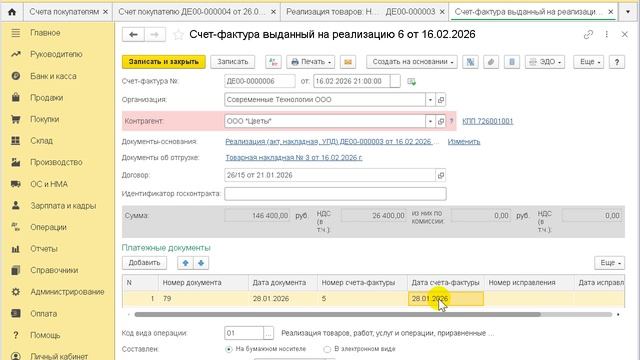640x360 pixels.
Task: Select Номер счета-фактуры cell 5
Action: [362, 299]
